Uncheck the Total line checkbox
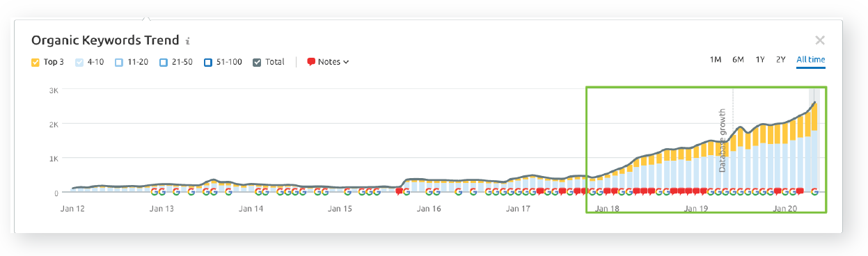Screen dimensions: 868x256 pyautogui.click(x=257, y=62)
